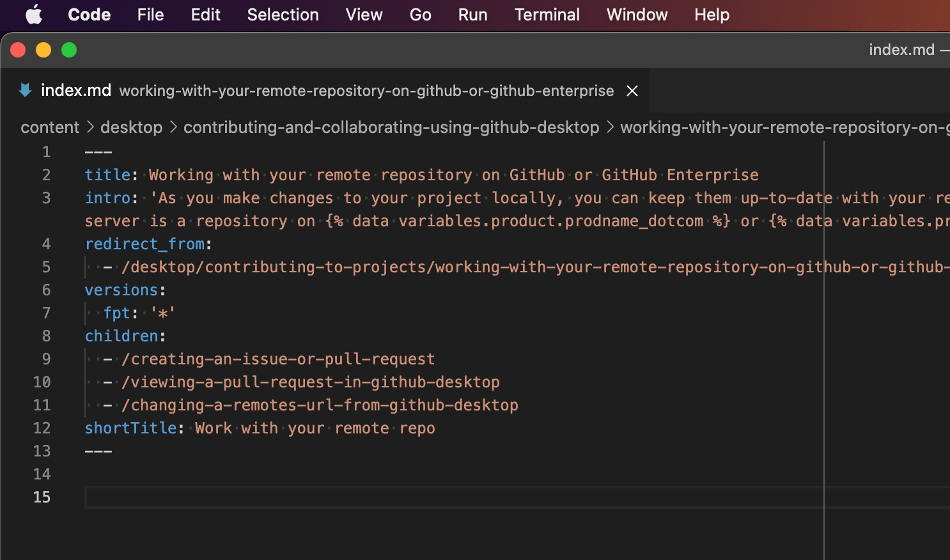The image size is (950, 560).
Task: Close the window with red button
Action: click(x=18, y=50)
